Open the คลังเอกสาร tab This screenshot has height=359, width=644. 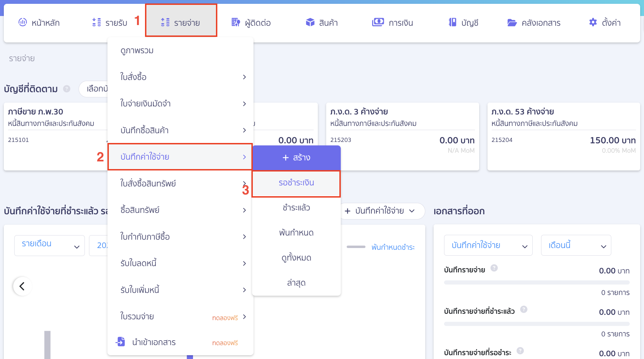tap(534, 23)
